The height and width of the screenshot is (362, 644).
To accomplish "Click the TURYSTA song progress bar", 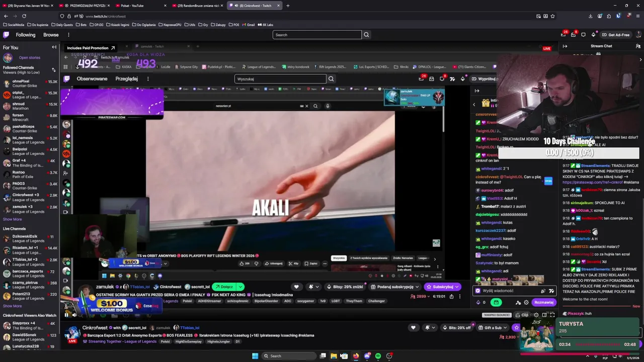I will pyautogui.click(x=598, y=344).
